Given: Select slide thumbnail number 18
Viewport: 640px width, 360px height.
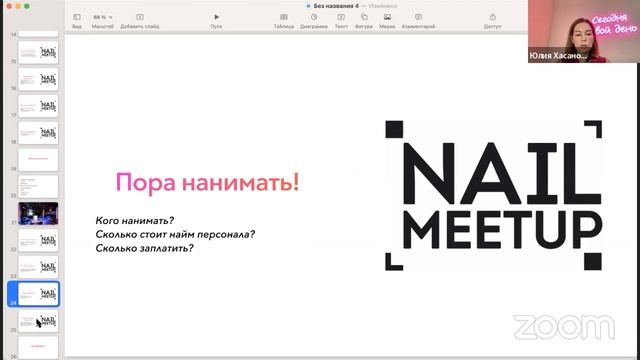Looking at the screenshot, I should click(x=38, y=133).
